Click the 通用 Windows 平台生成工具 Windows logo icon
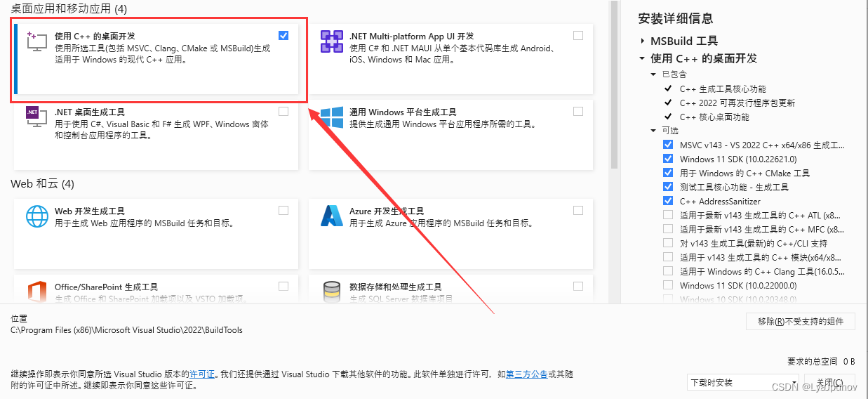The width and height of the screenshot is (868, 399). [x=331, y=117]
